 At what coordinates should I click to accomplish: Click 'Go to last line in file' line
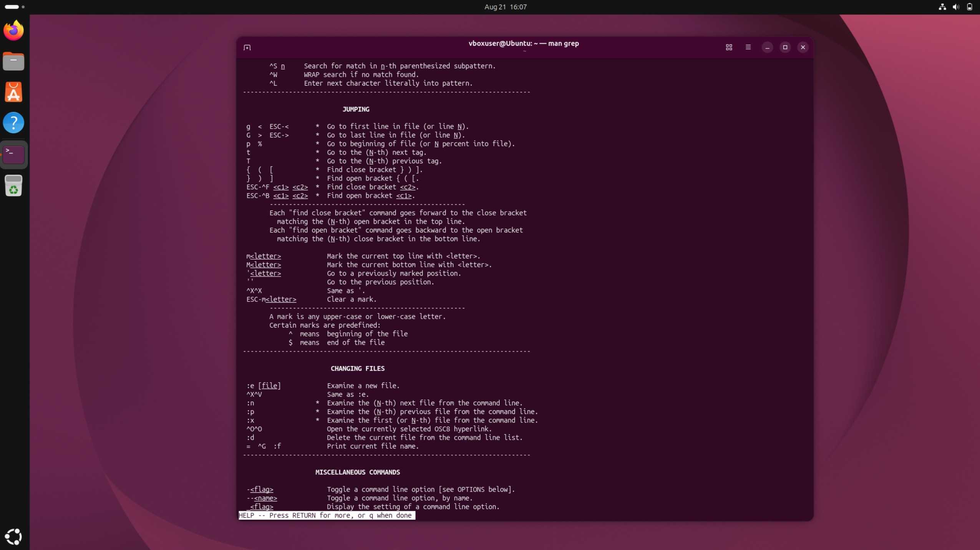pyautogui.click(x=396, y=135)
